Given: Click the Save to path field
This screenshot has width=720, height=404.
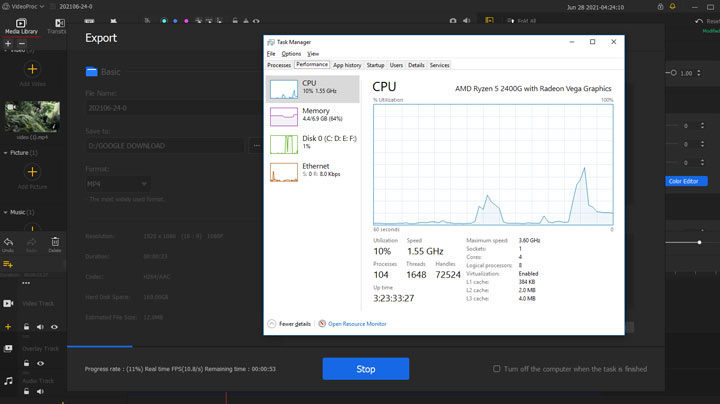Looking at the screenshot, I should tap(164, 146).
